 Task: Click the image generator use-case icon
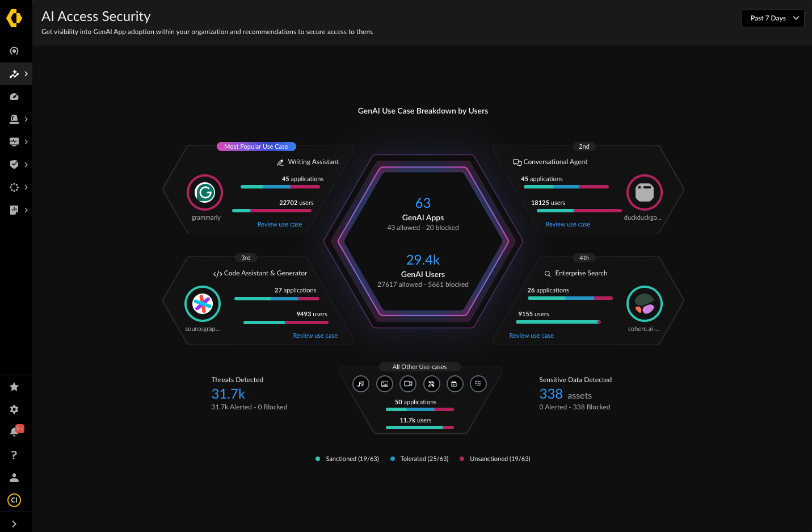click(x=385, y=384)
